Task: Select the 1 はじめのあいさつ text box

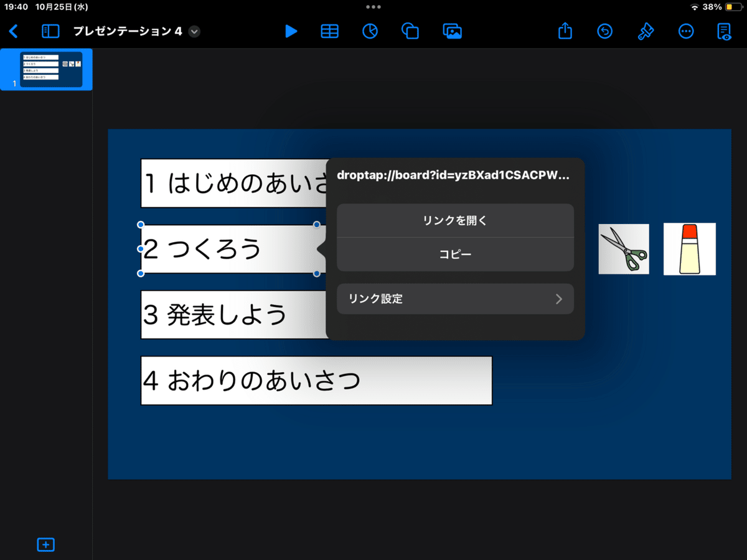Action: pos(234,183)
